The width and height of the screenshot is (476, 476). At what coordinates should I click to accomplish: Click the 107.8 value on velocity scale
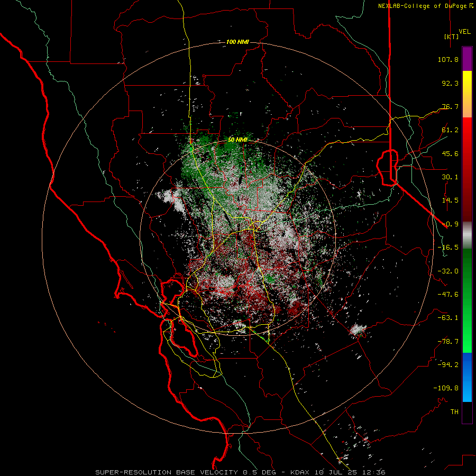[x=448, y=59]
